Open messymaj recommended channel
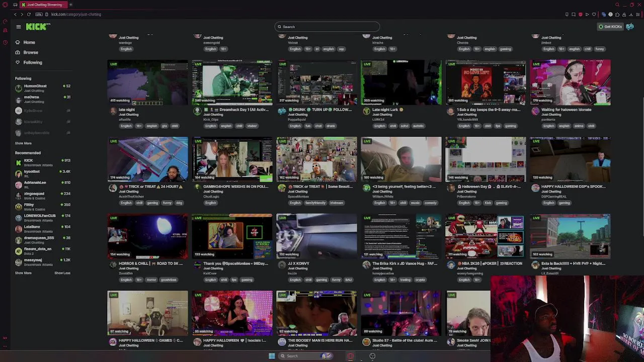 pos(43,262)
